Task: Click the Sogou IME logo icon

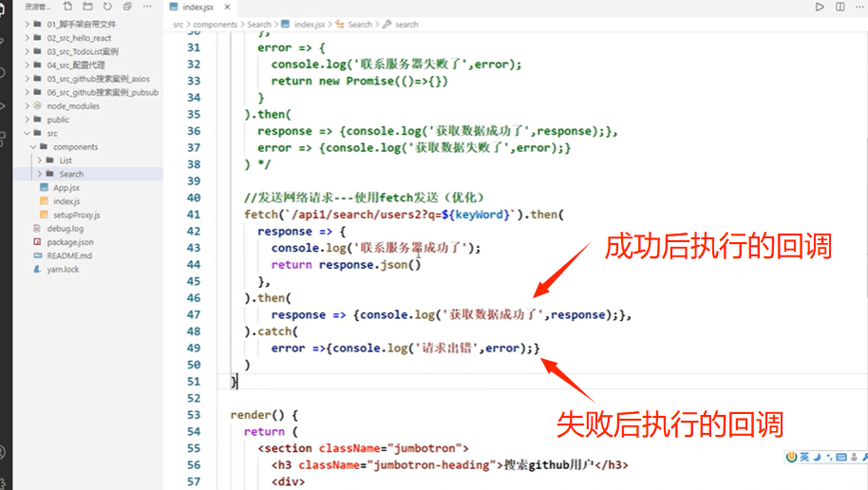Action: (x=792, y=457)
